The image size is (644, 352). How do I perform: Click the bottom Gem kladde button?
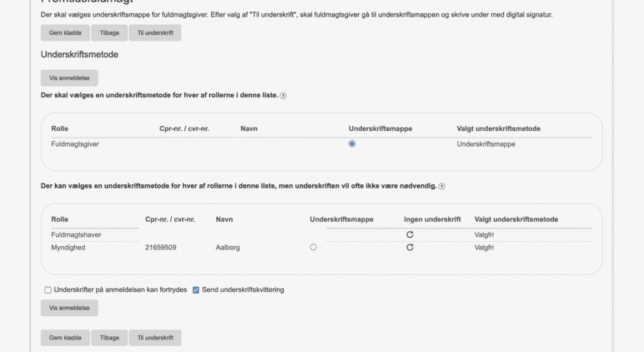pyautogui.click(x=65, y=338)
